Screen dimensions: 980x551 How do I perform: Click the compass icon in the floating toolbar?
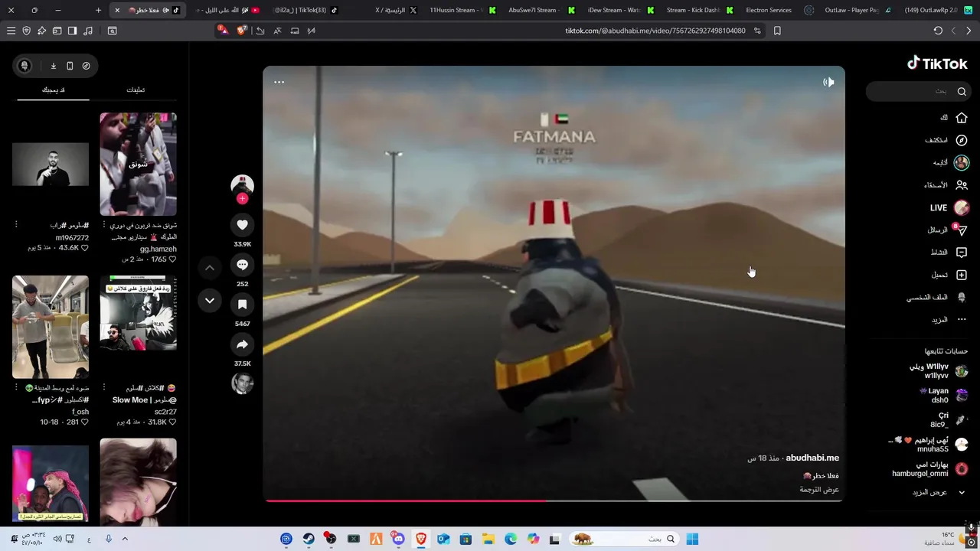click(86, 66)
